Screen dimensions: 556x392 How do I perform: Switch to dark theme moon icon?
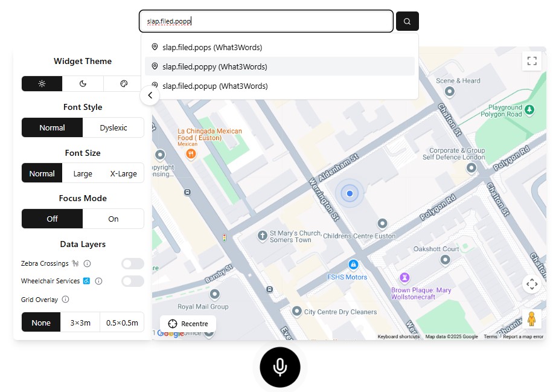pyautogui.click(x=83, y=83)
